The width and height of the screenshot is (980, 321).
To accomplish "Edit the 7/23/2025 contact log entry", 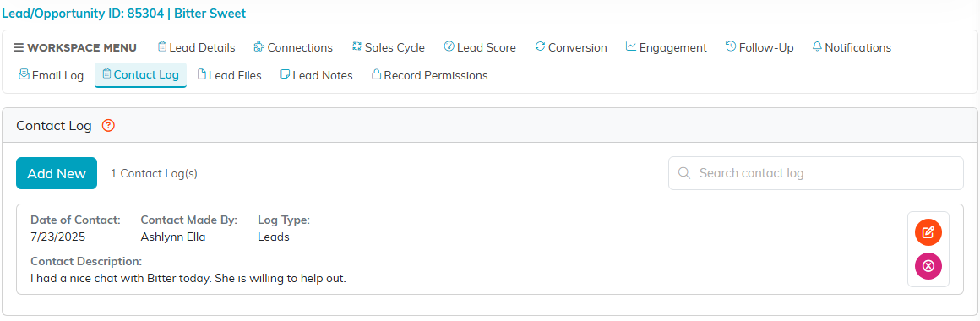I will [x=928, y=233].
